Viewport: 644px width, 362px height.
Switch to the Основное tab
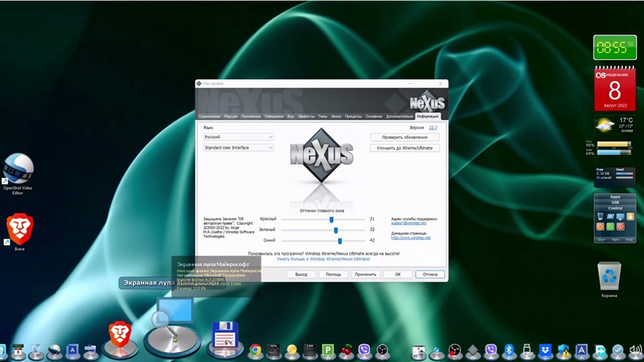374,116
